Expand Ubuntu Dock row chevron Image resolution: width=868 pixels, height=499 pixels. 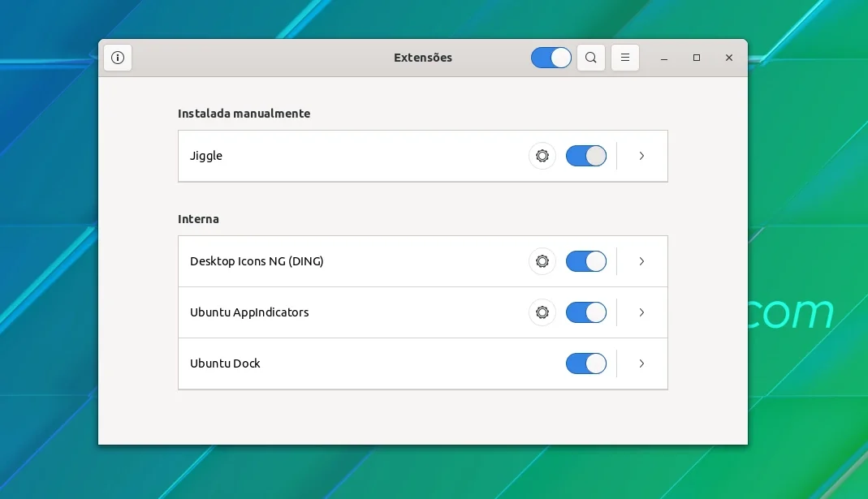(641, 363)
